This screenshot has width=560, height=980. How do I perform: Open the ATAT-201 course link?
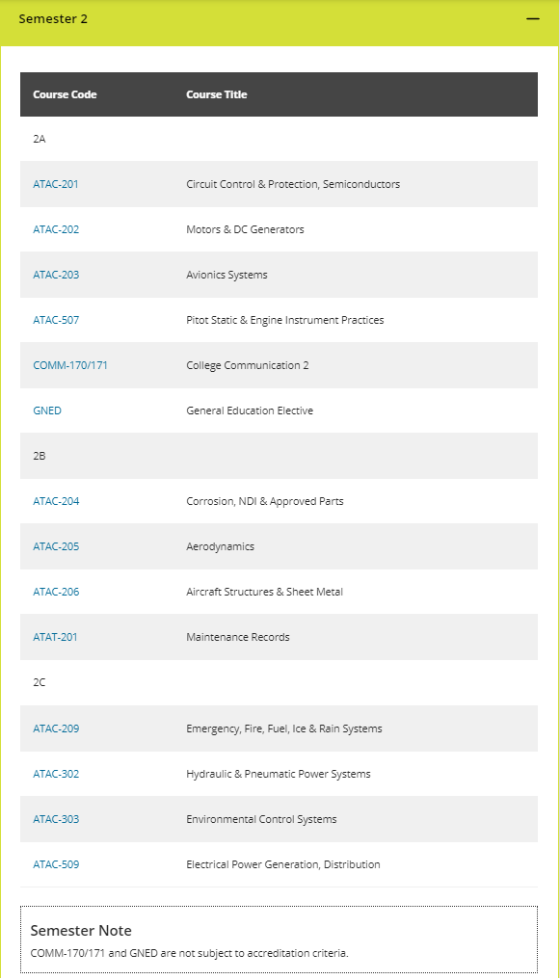55,638
